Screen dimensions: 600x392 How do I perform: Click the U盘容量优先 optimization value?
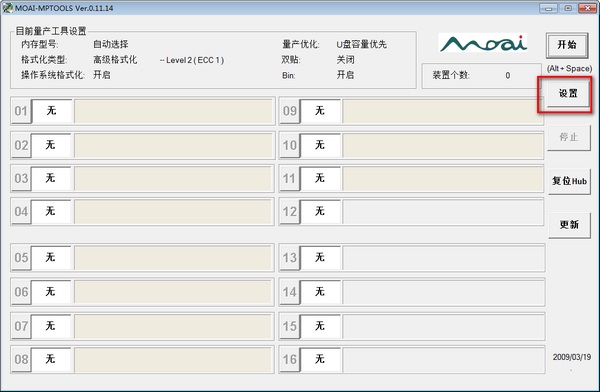(x=362, y=44)
